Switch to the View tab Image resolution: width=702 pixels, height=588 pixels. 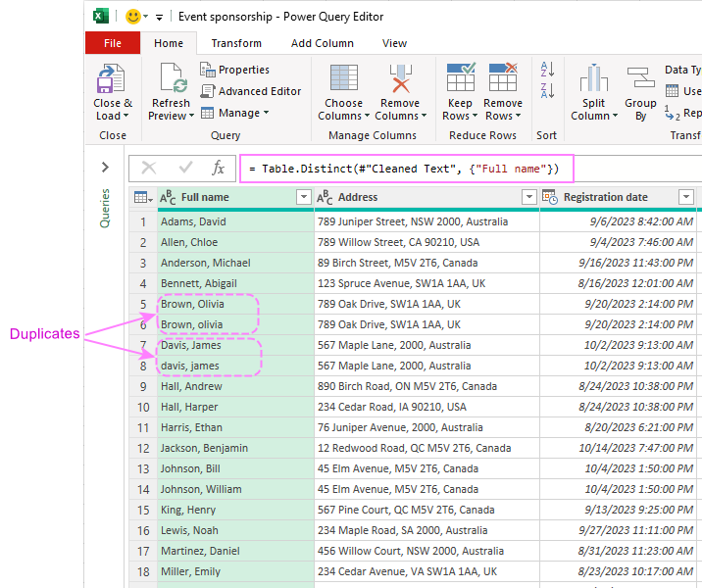point(394,43)
